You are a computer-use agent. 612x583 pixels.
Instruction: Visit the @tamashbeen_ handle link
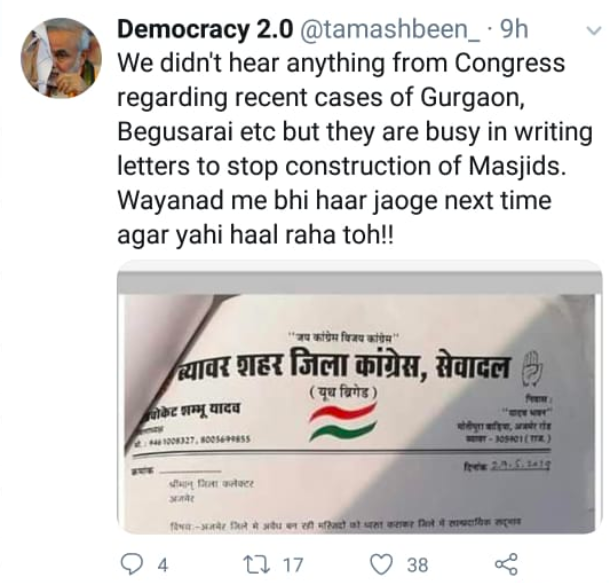390,30
